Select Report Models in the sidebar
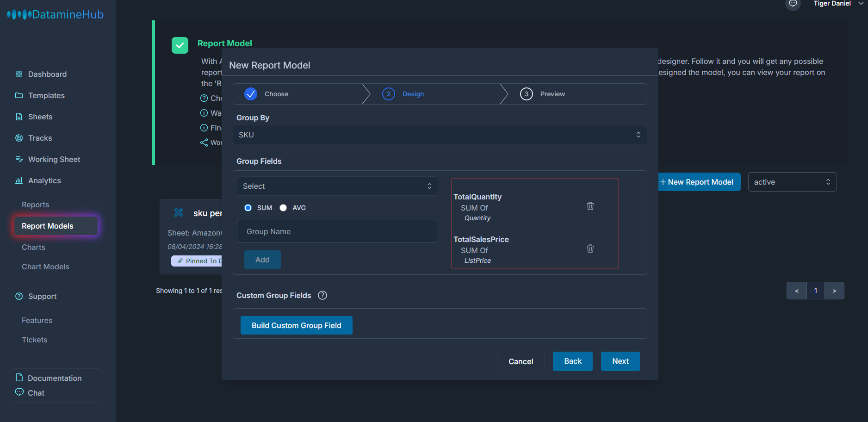The width and height of the screenshot is (868, 422). (x=56, y=226)
